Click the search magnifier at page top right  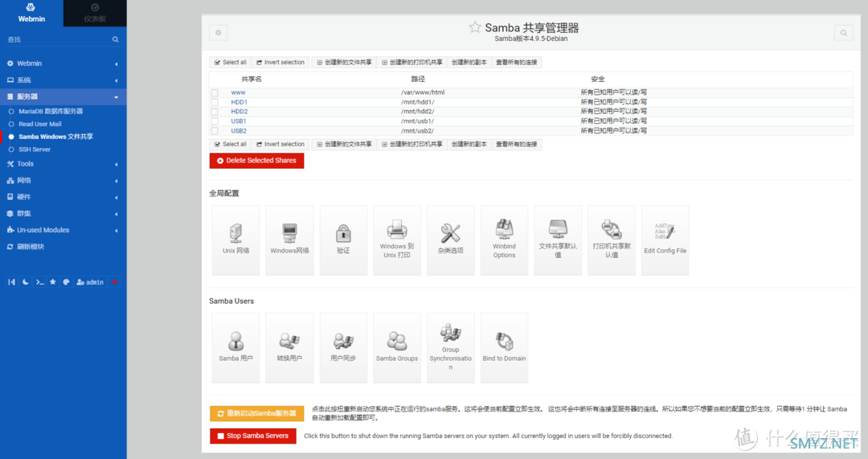click(844, 33)
